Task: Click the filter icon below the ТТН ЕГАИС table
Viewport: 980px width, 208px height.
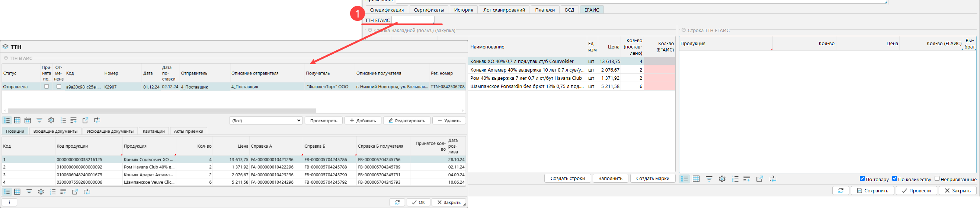Action: [x=39, y=120]
